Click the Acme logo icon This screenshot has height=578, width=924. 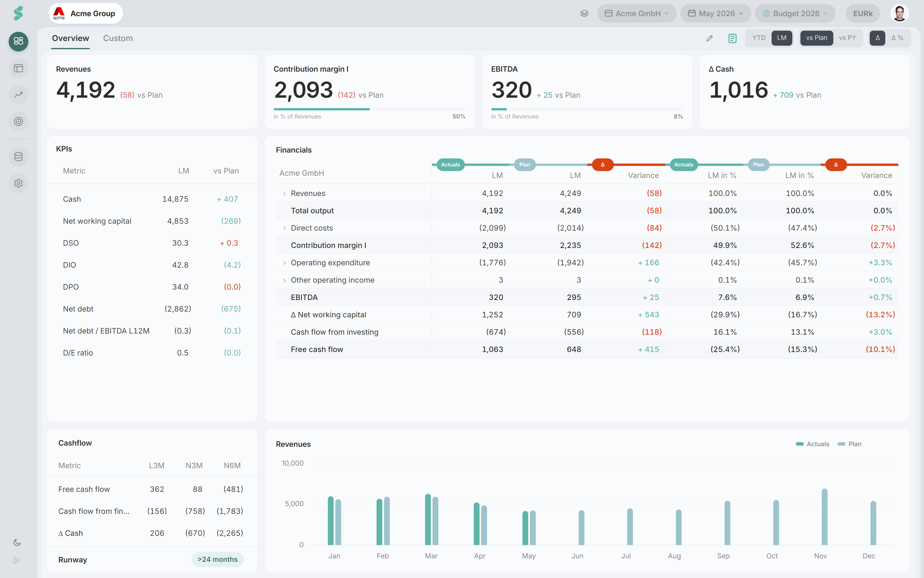[59, 13]
